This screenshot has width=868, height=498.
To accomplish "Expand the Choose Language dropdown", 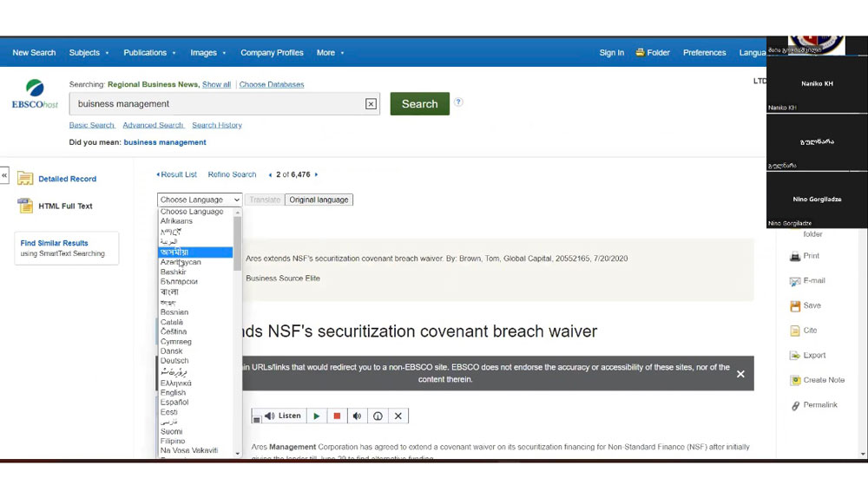I will (200, 200).
